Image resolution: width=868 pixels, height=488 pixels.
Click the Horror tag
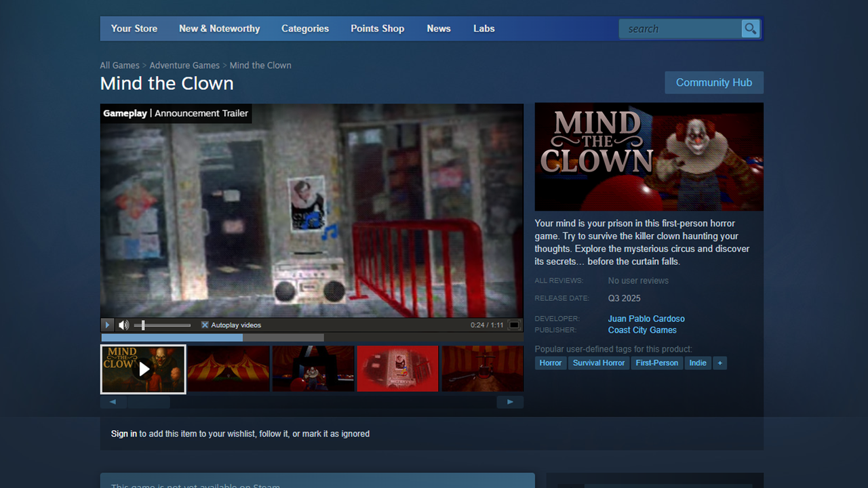(x=551, y=363)
